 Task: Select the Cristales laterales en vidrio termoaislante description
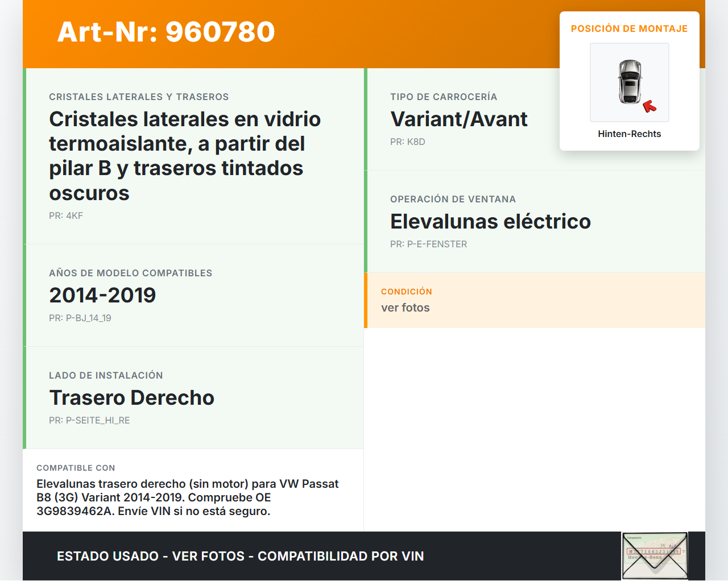pos(185,156)
